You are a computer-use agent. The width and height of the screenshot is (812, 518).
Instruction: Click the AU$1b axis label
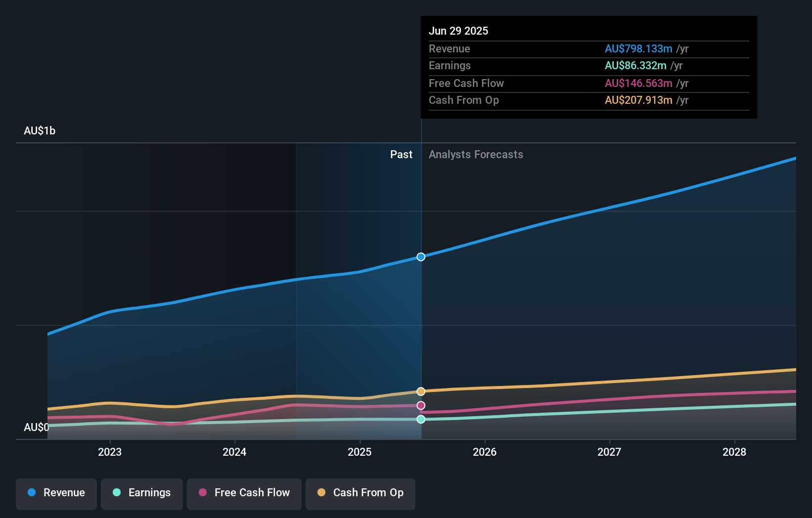(40, 130)
